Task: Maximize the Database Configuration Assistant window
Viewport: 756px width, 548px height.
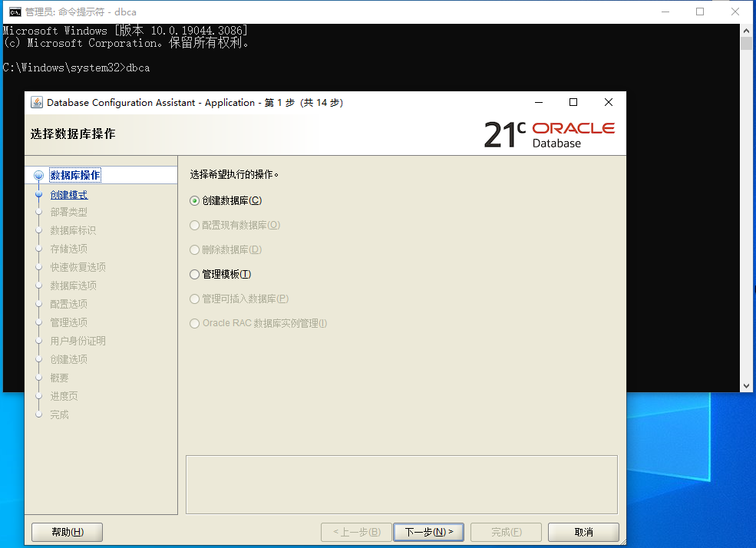Action: (573, 102)
